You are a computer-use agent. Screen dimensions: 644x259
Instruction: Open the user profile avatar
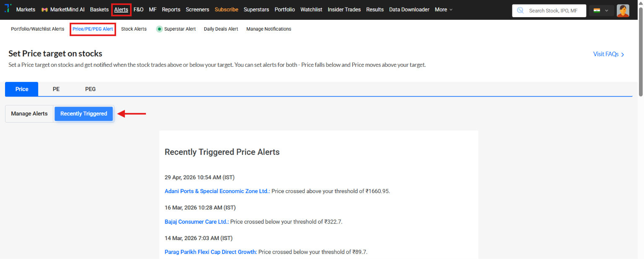pos(623,10)
